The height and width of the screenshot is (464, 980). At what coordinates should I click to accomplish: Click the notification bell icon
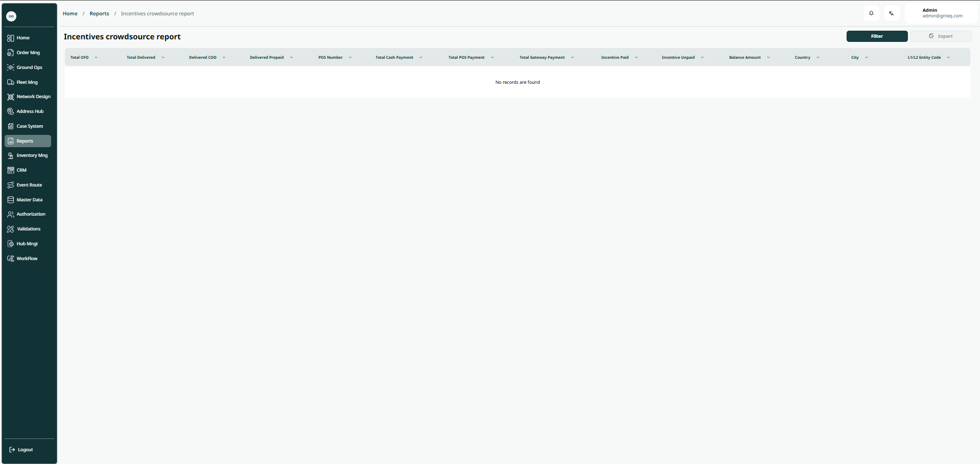(871, 13)
